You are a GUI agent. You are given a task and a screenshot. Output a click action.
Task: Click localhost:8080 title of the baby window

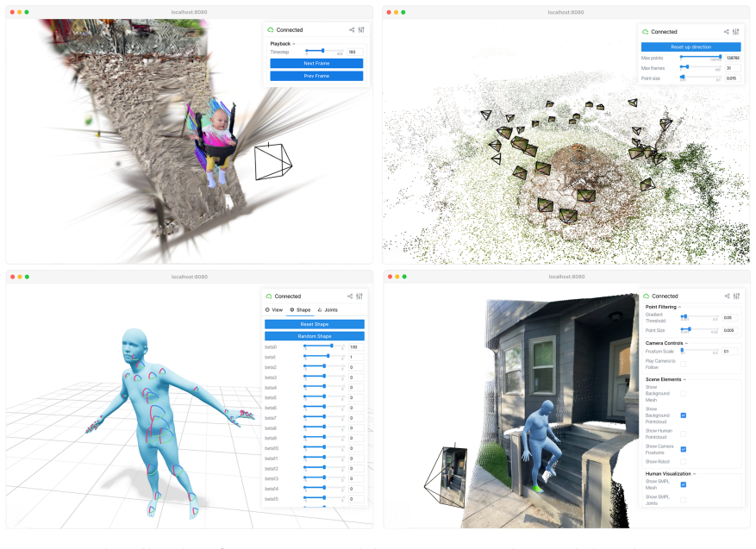189,12
